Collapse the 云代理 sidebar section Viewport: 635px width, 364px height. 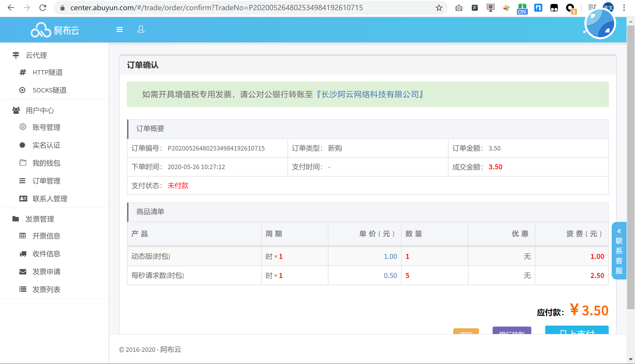click(36, 55)
